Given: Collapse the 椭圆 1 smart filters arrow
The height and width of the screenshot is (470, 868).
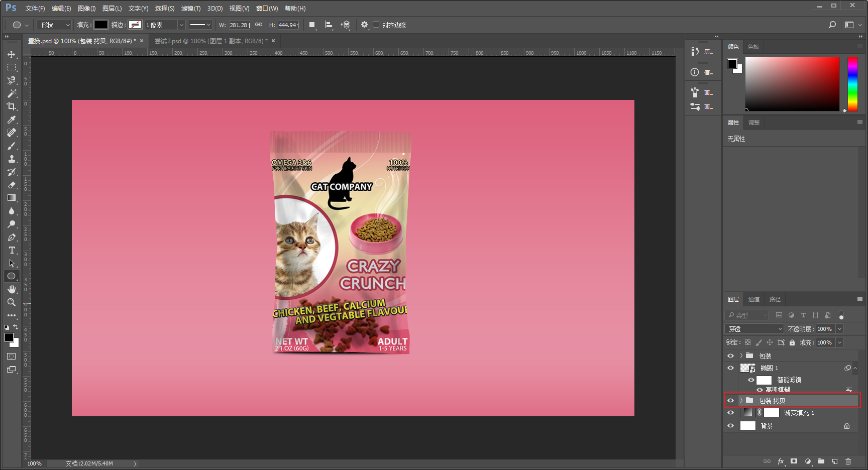Looking at the screenshot, I should pyautogui.click(x=855, y=368).
